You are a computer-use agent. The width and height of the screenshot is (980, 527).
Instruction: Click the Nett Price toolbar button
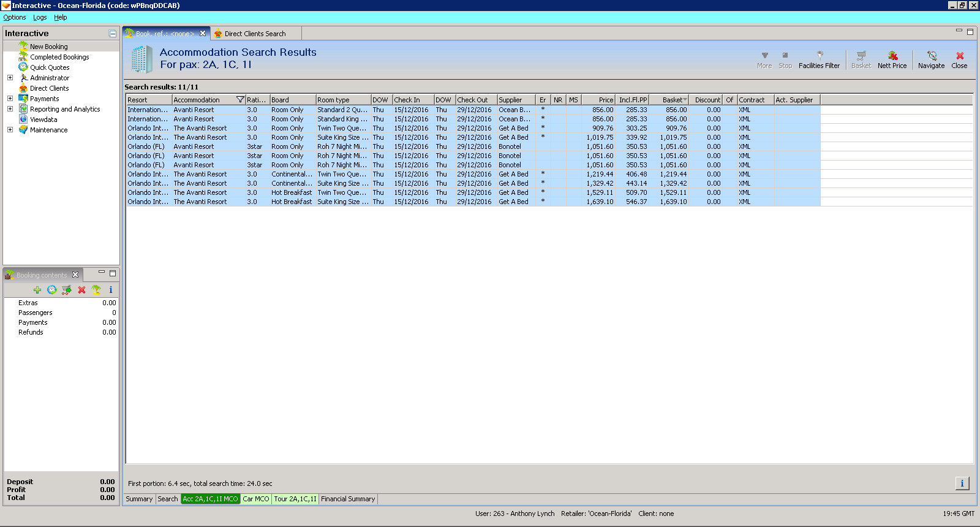[x=892, y=59]
